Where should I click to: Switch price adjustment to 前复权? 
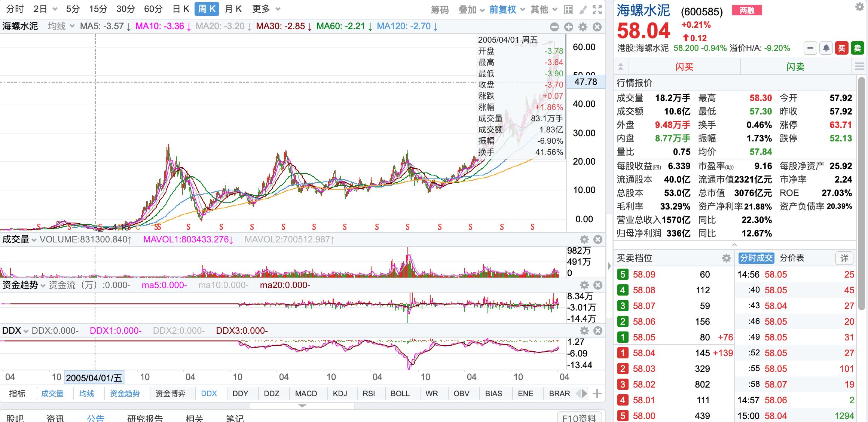tap(503, 9)
